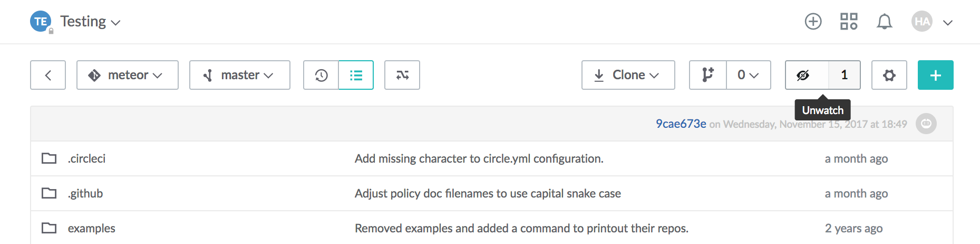Image resolution: width=980 pixels, height=244 pixels.
Task: Open the notifications bell
Action: click(x=884, y=22)
